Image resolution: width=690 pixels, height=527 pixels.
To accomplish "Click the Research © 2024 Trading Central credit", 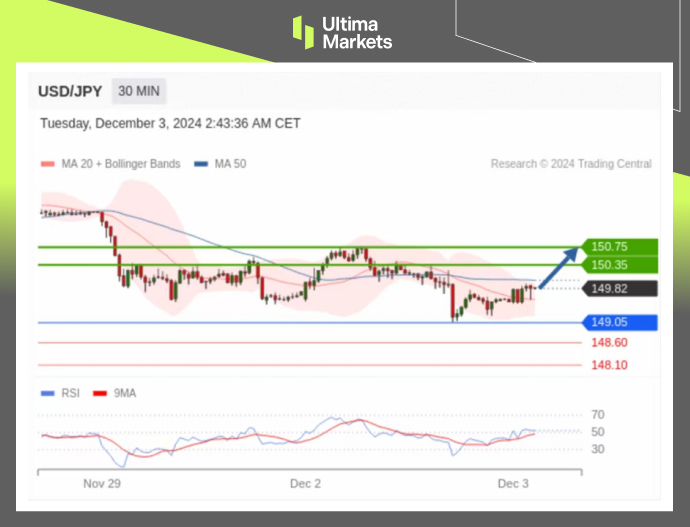I will (x=570, y=164).
